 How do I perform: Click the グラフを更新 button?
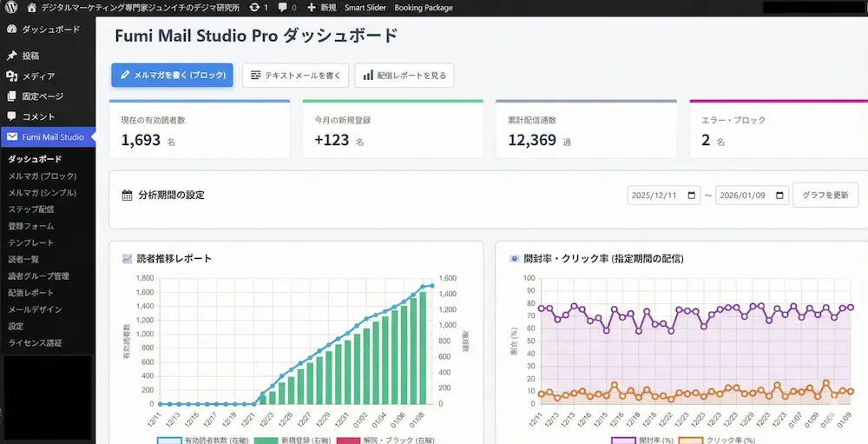[x=825, y=195]
